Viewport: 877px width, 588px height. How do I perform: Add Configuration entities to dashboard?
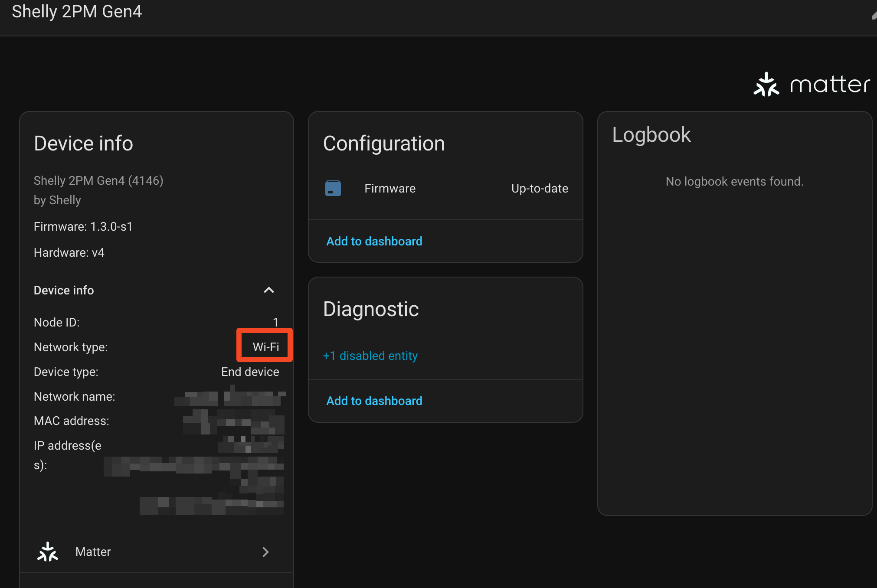tap(374, 241)
